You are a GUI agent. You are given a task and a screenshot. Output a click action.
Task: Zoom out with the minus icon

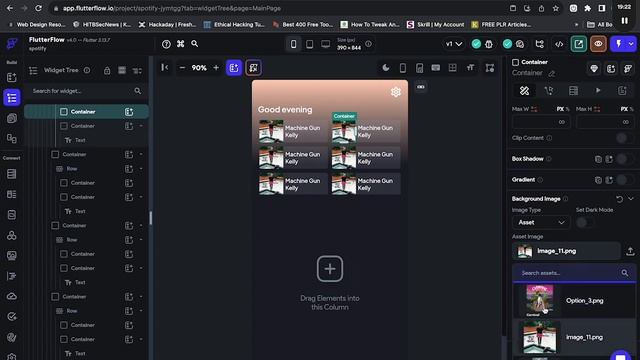coord(182,68)
